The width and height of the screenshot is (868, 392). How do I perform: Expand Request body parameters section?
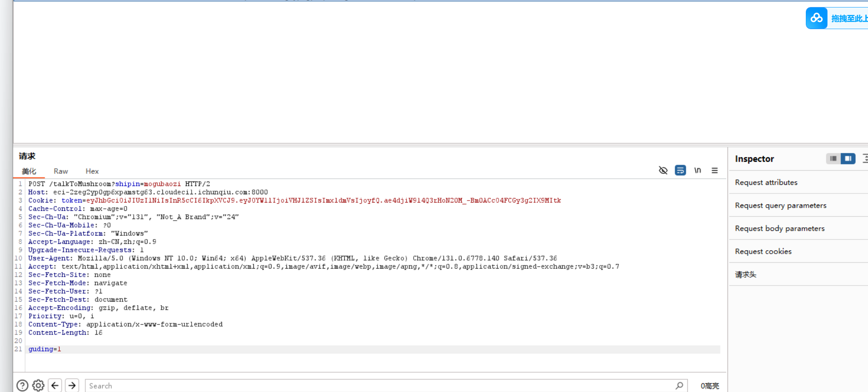(x=779, y=228)
